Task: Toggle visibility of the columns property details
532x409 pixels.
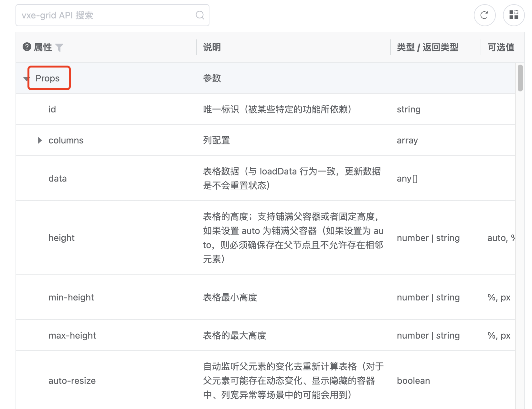Action: (39, 140)
